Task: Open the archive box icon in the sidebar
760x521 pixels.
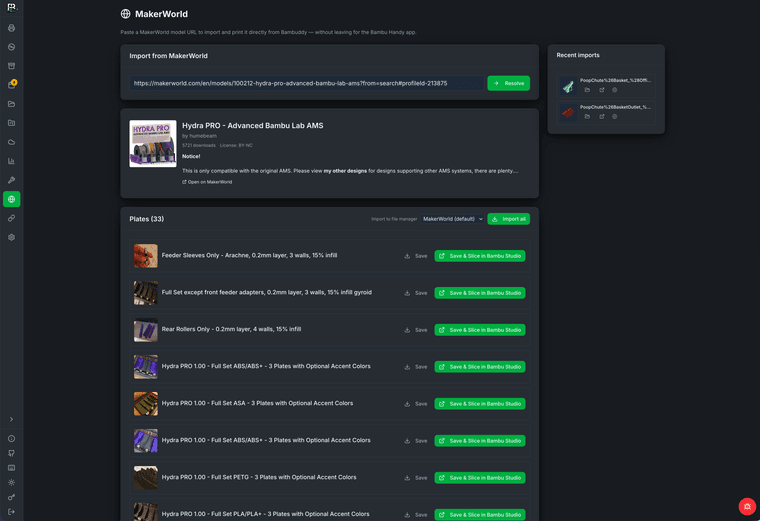Action: click(x=11, y=66)
